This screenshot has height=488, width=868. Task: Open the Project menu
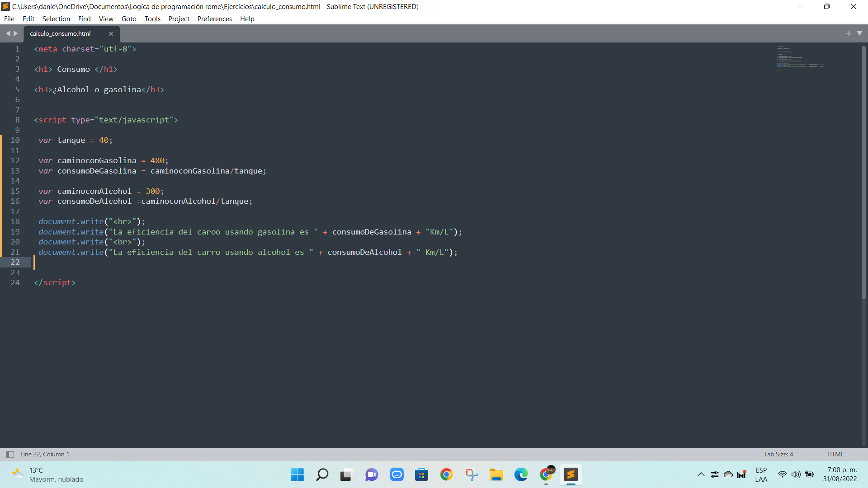[x=179, y=19]
